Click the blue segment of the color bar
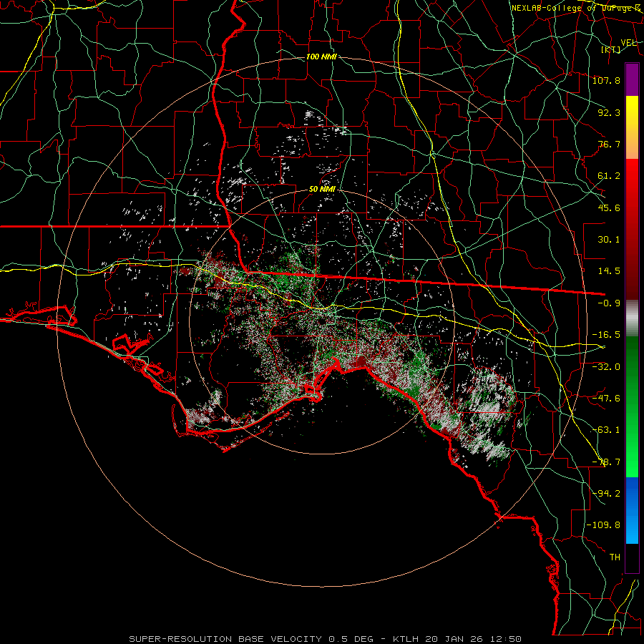The height and width of the screenshot is (644, 644). pyautogui.click(x=632, y=510)
